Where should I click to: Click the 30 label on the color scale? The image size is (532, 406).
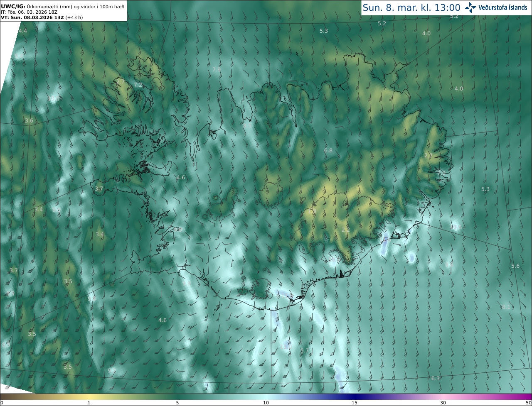(x=443, y=403)
